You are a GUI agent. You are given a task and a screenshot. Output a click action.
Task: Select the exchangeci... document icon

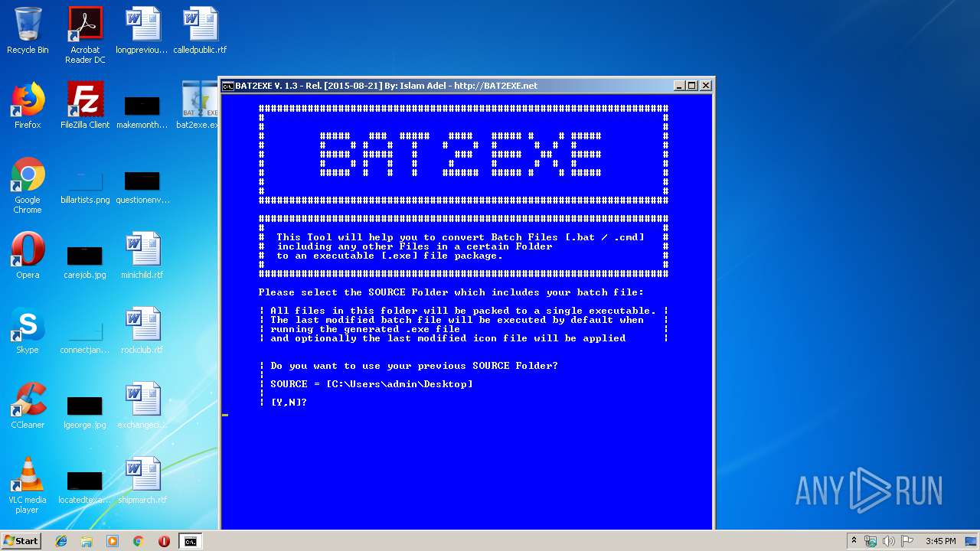[x=142, y=406]
